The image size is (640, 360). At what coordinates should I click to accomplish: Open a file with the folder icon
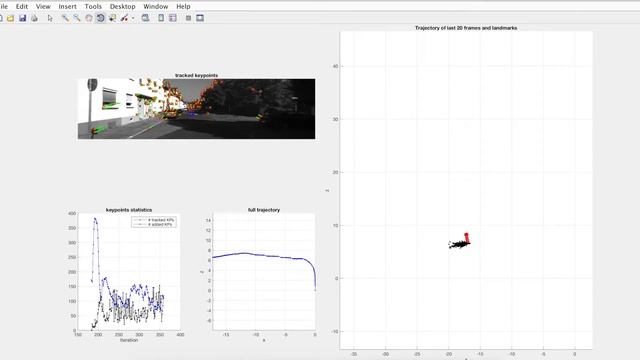pos(11,18)
